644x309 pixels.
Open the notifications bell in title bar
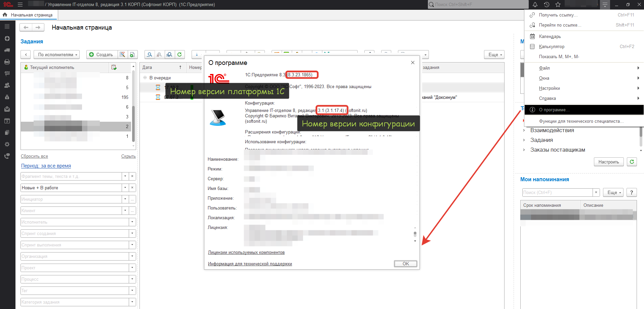535,4
